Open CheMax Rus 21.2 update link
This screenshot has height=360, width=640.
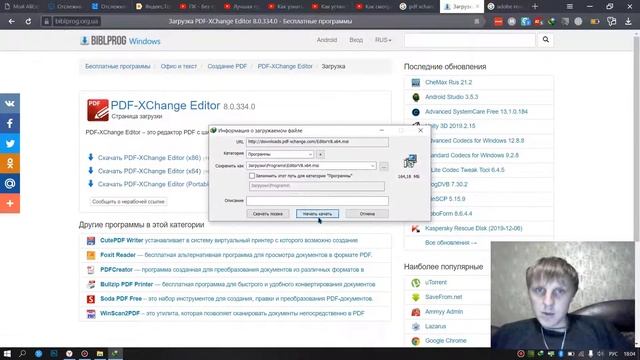[x=449, y=82]
